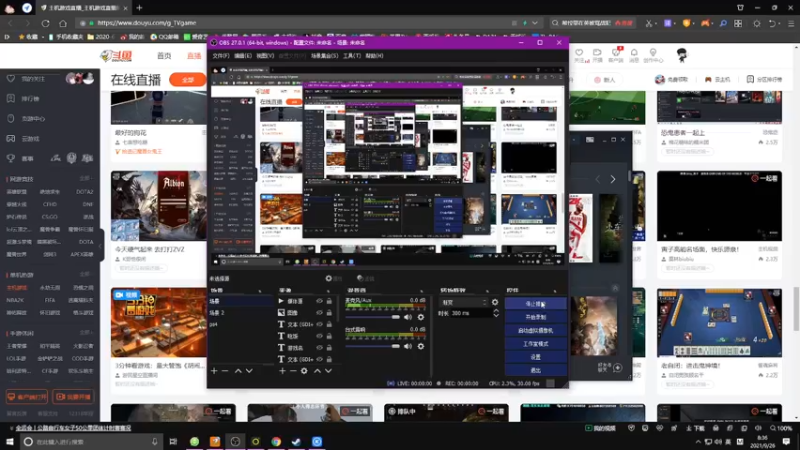Open Task View in the taskbar

pyautogui.click(x=173, y=441)
